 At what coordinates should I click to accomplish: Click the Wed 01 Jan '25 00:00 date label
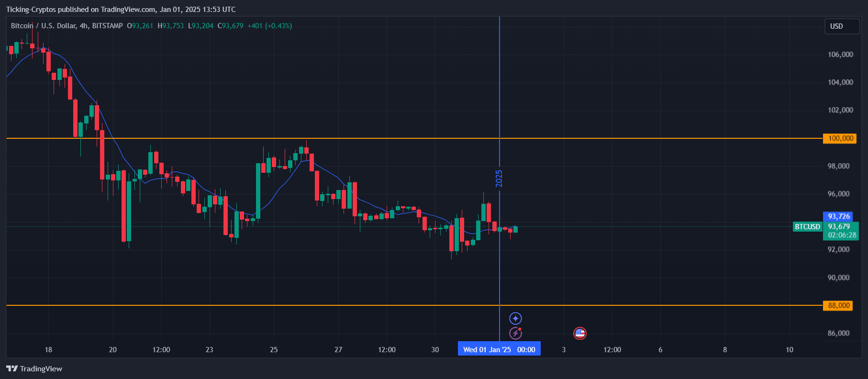click(x=499, y=349)
